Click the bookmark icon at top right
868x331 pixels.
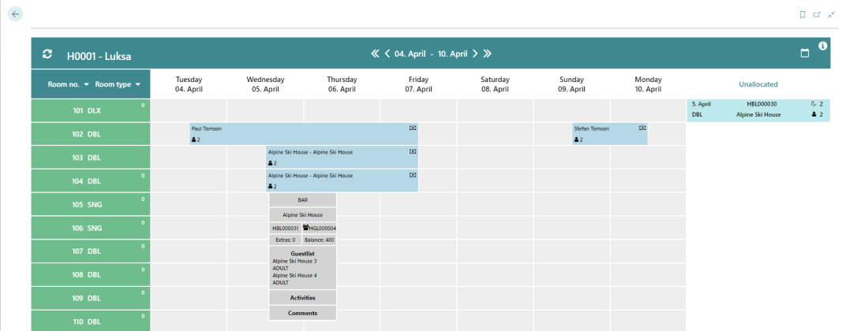803,14
